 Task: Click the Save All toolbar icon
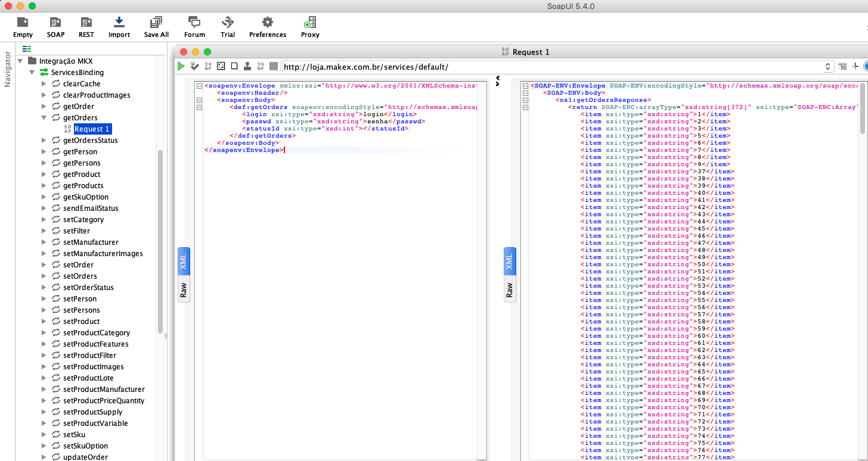point(156,23)
